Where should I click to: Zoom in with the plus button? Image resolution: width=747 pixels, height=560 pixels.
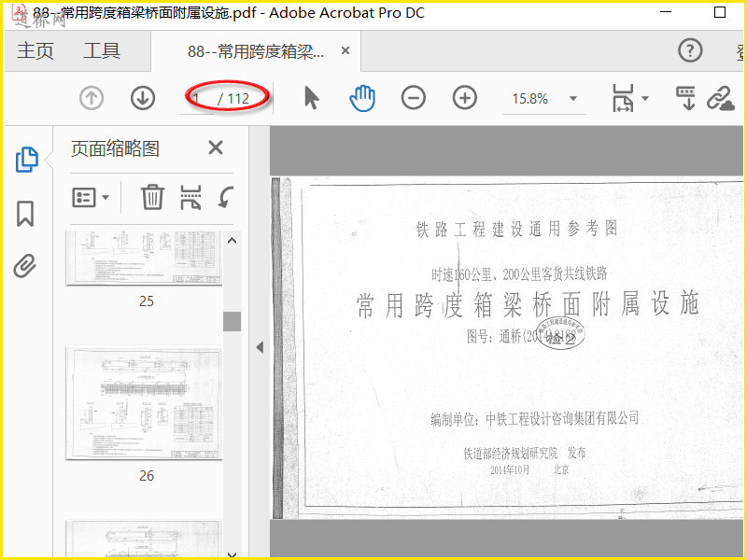[x=464, y=98]
